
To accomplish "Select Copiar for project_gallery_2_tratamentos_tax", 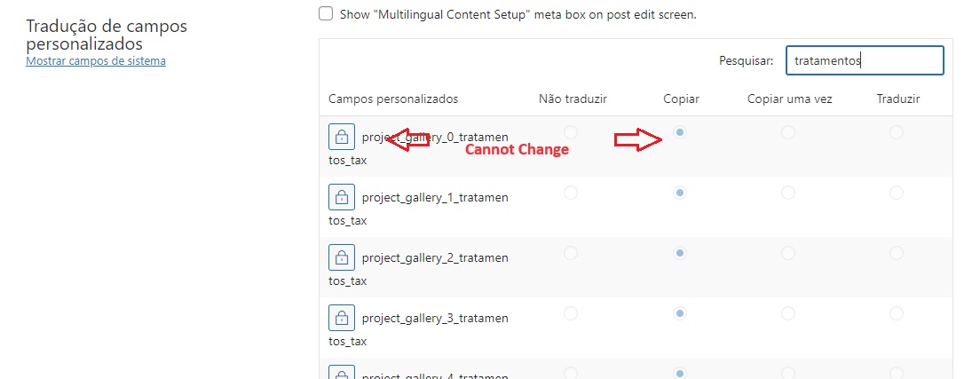I will pyautogui.click(x=680, y=253).
